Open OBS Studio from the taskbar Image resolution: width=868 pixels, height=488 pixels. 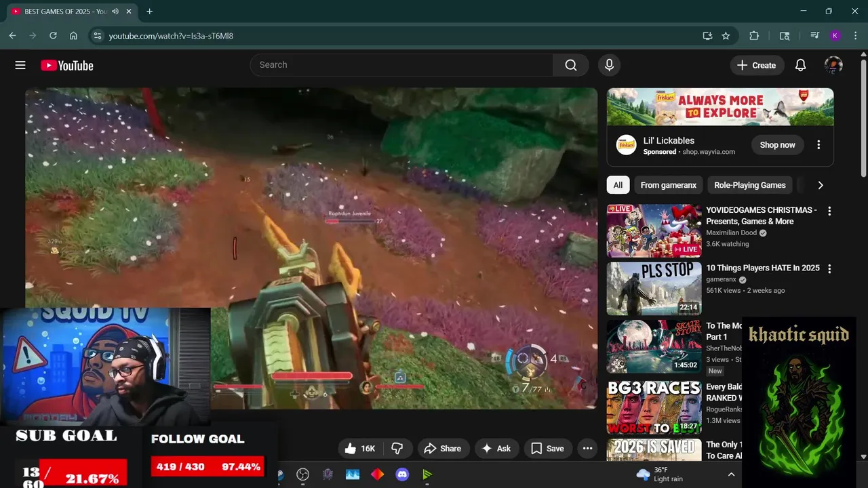pyautogui.click(x=302, y=474)
